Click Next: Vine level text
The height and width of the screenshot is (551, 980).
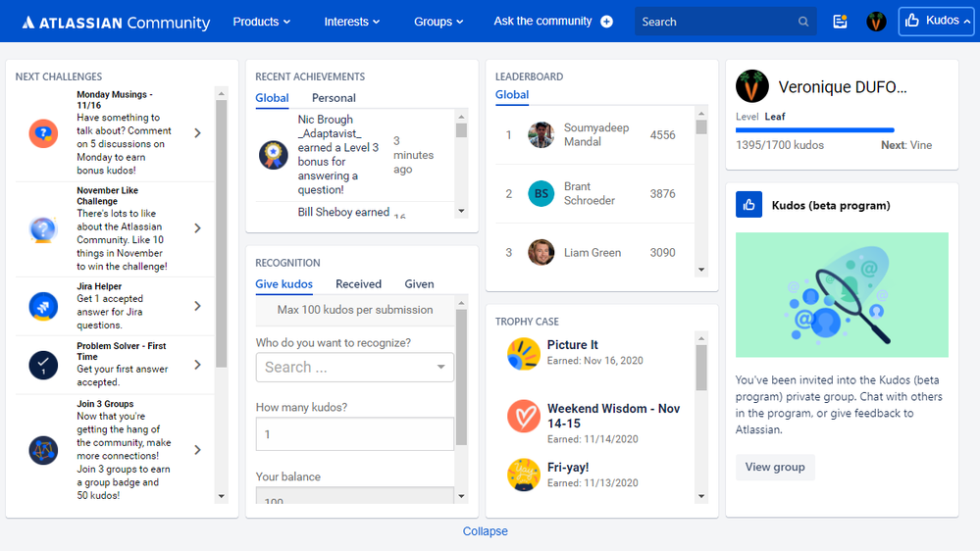tap(906, 145)
